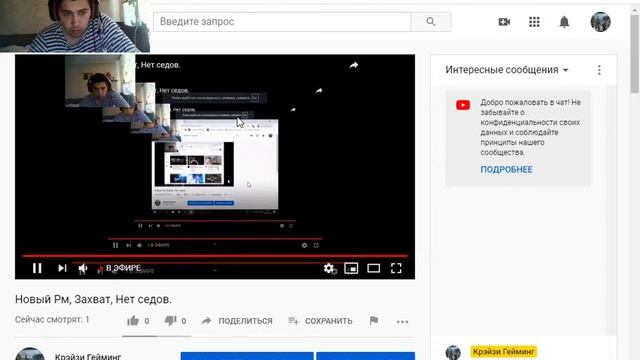Click the chat author avatar at bottom

coord(453,352)
